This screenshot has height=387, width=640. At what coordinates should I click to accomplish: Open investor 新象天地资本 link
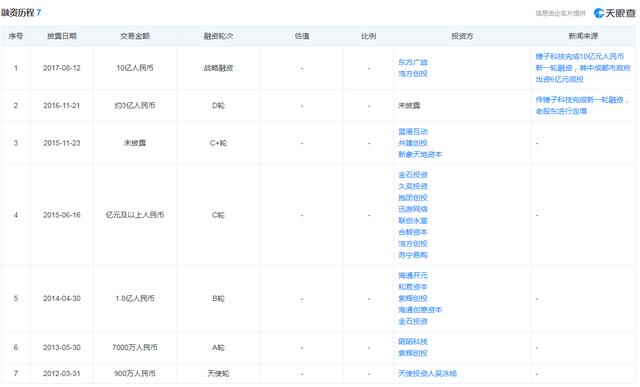[x=420, y=154]
